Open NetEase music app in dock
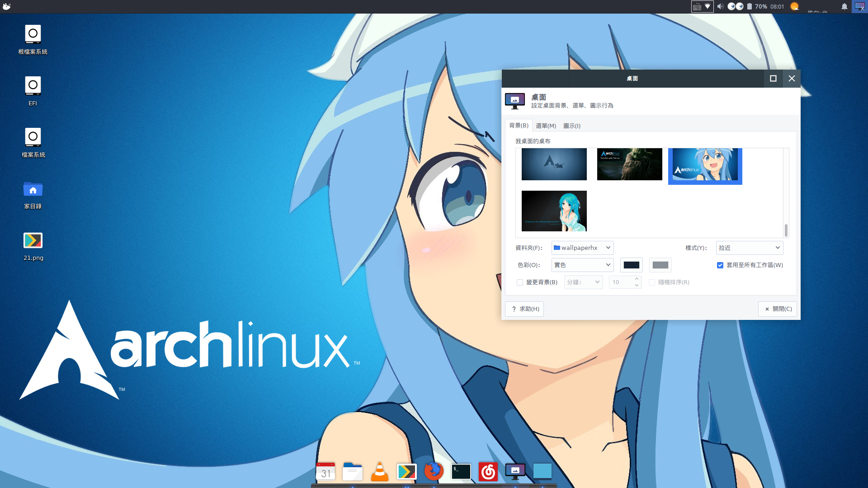 click(488, 472)
